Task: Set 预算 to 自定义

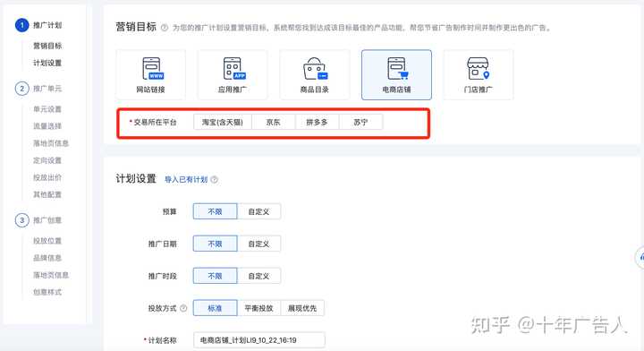Action: 258,211
